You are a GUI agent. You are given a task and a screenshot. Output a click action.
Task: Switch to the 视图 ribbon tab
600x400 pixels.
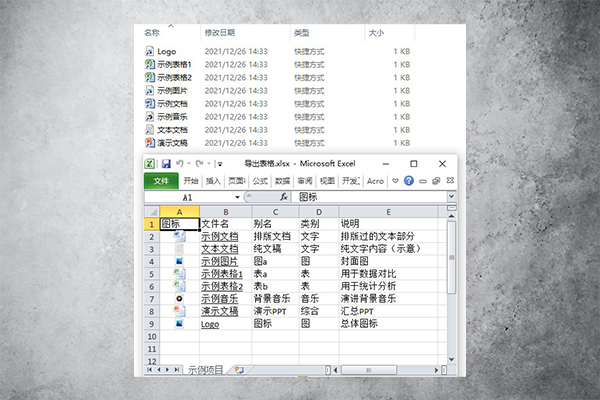(x=327, y=181)
